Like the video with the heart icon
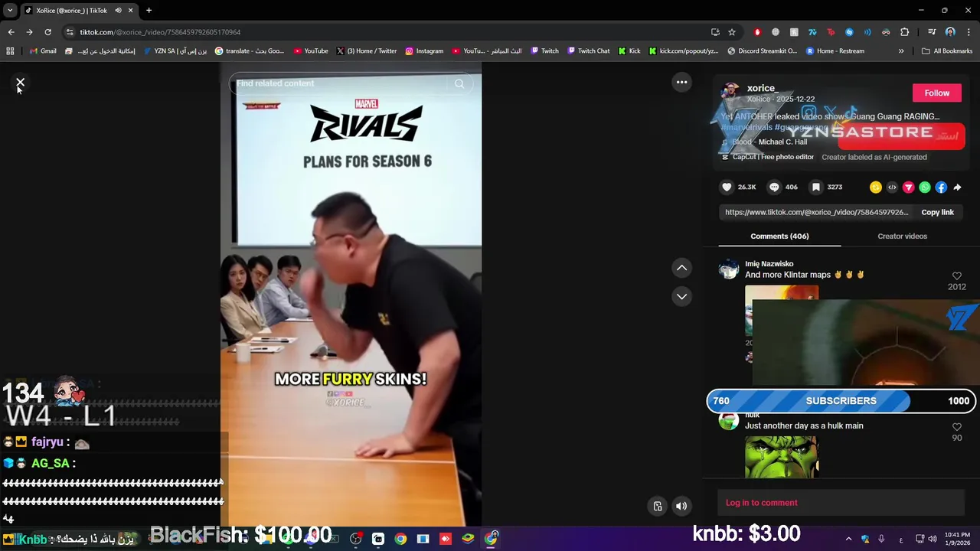This screenshot has height=551, width=980. (727, 187)
